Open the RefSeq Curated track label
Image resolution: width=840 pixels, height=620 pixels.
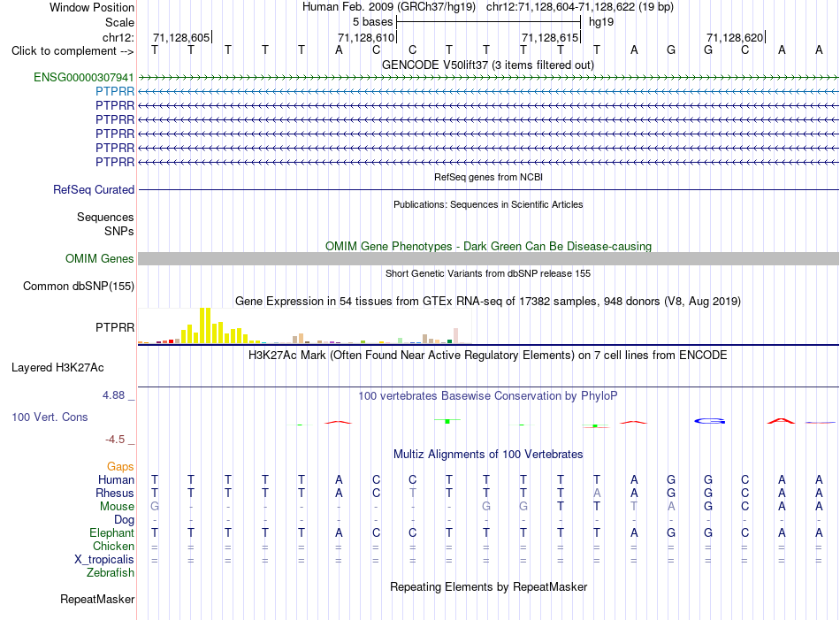coord(94,189)
